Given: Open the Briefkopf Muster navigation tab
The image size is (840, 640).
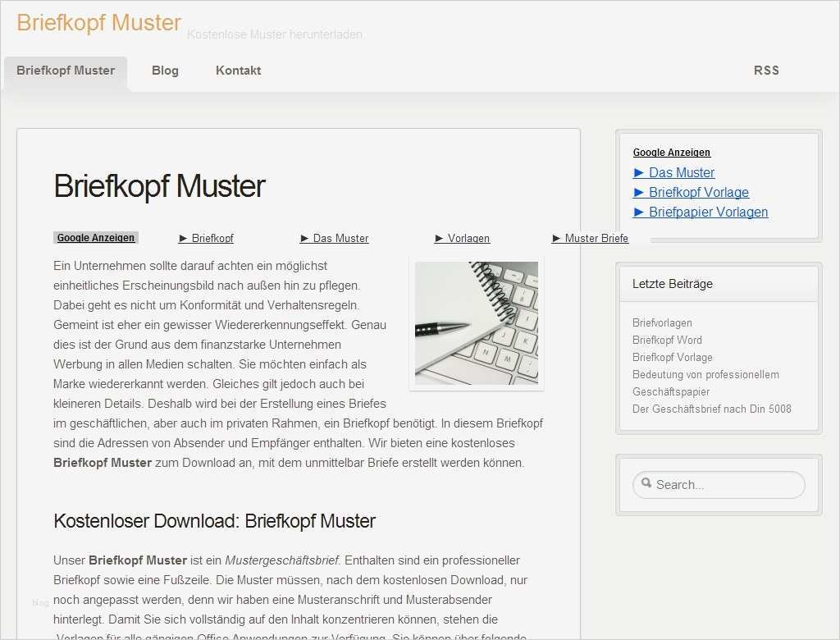Looking at the screenshot, I should [x=66, y=71].
